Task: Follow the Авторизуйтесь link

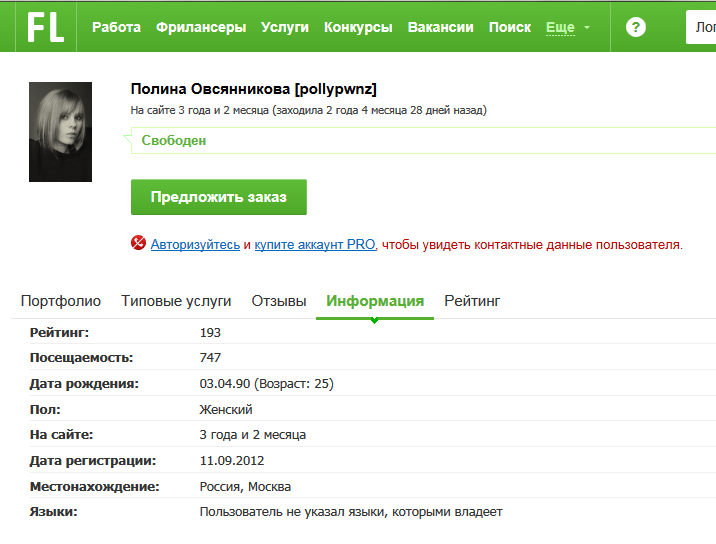Action: (x=195, y=244)
